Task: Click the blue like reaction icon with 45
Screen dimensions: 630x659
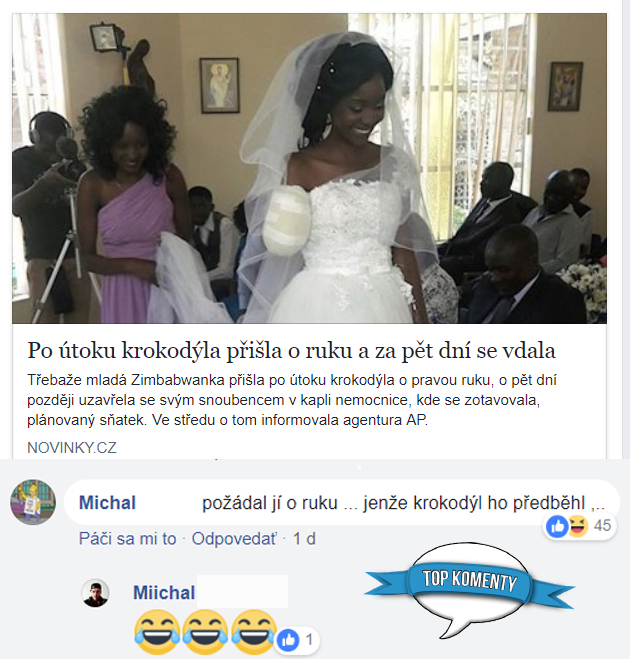Action: 557,526
